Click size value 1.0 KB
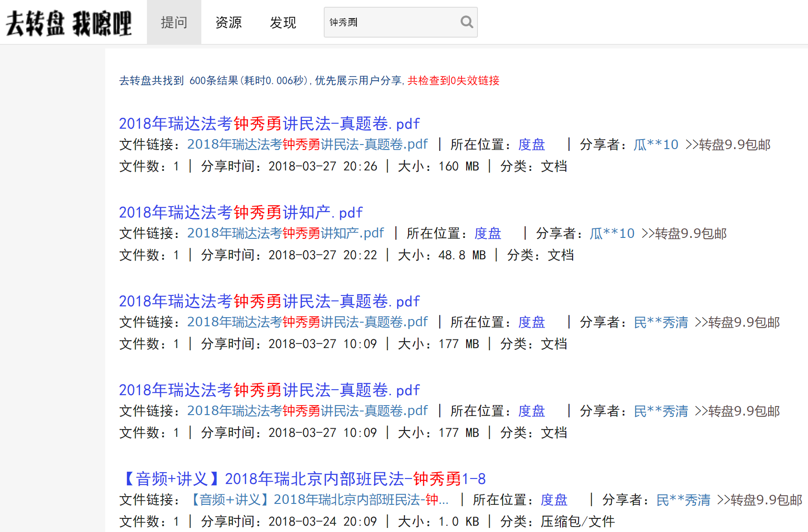Screen dimensions: 808x532 tap(458, 521)
